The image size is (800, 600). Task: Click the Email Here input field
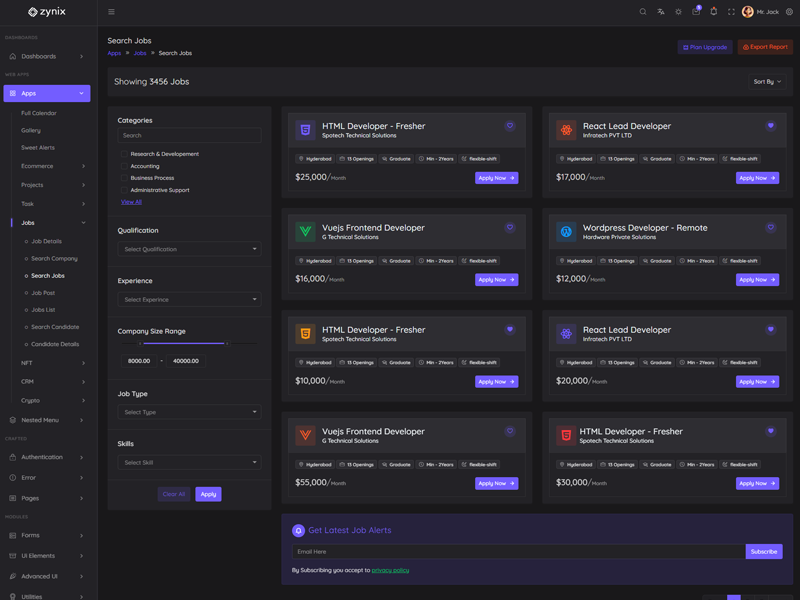coord(518,551)
